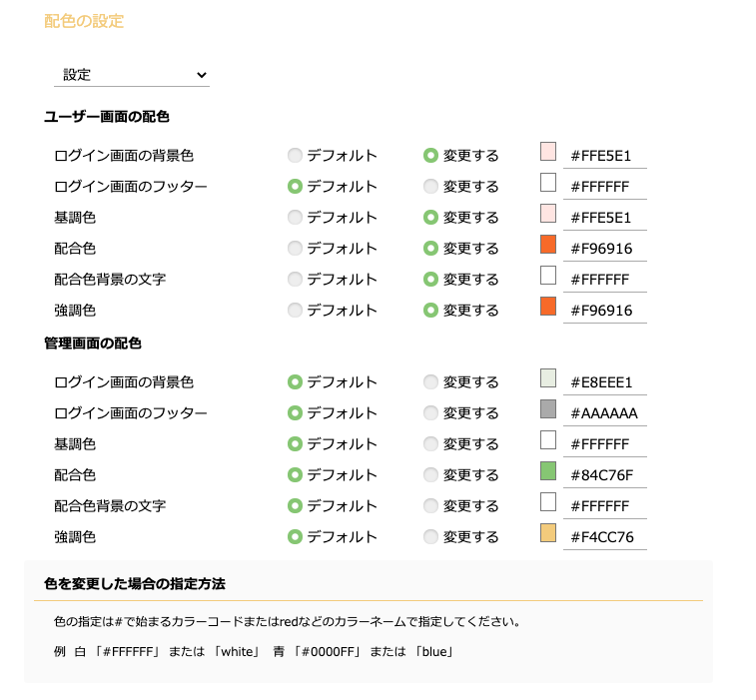Focus the #84C76F color code field
Viewport: 756px width, 700px height.
(605, 475)
